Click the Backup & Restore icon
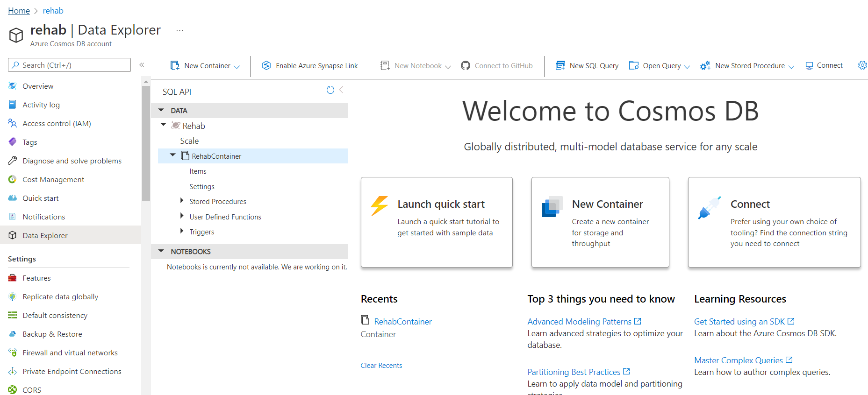 [13, 334]
